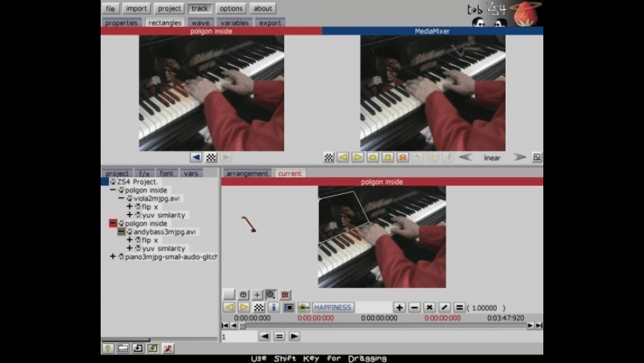
Task: Select the previous interpolation mode arrow before linear
Action: point(465,157)
